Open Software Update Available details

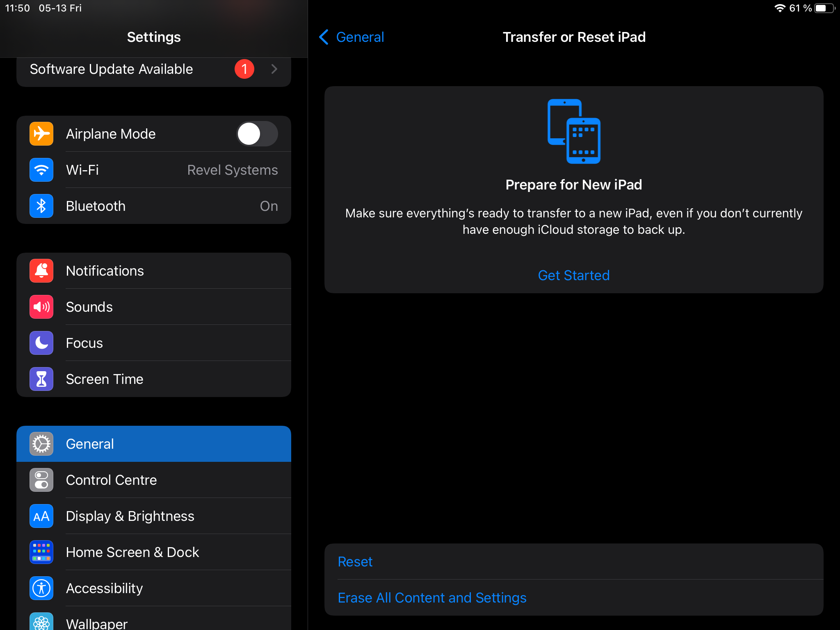pyautogui.click(x=154, y=69)
